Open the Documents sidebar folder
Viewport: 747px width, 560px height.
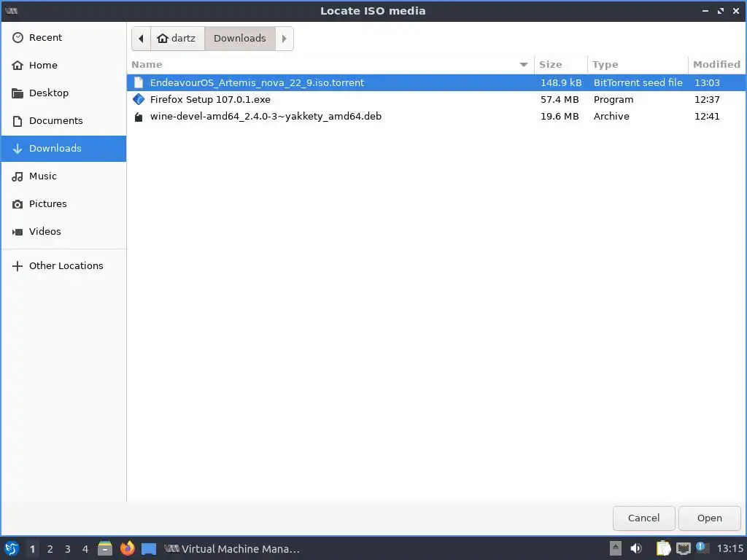click(64, 120)
